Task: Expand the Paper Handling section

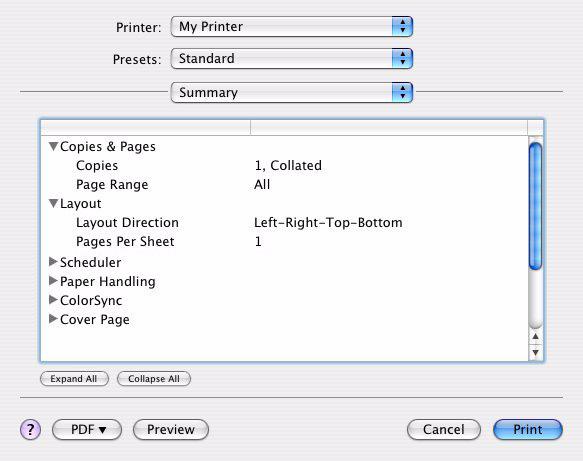Action: 53,281
